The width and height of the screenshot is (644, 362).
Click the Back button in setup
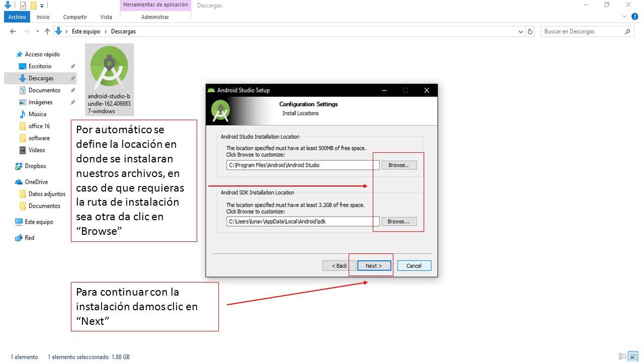click(x=339, y=265)
